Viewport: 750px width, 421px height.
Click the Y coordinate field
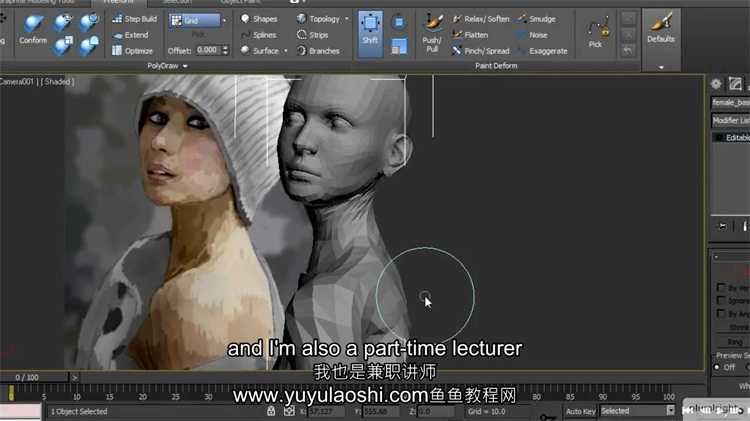coord(383,411)
